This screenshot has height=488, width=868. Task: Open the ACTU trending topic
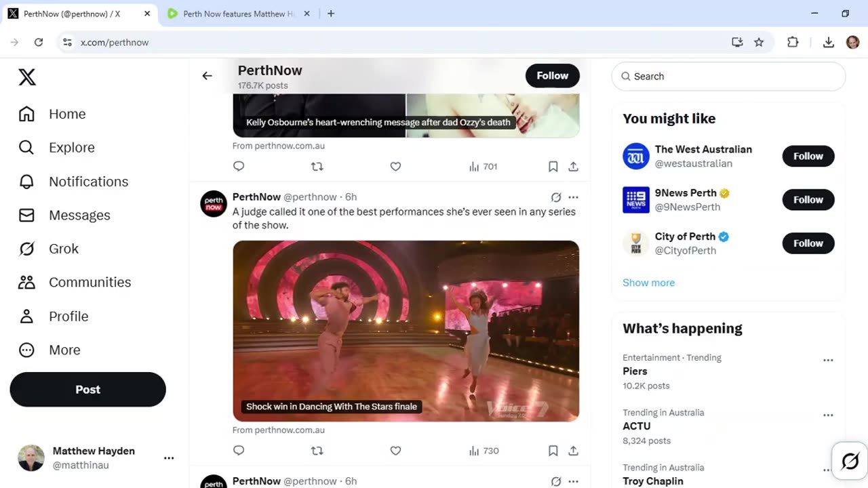coord(636,426)
